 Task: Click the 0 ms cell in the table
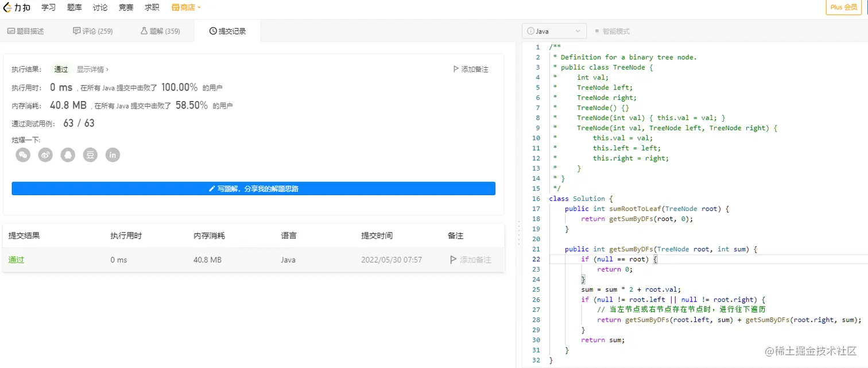[x=119, y=259]
